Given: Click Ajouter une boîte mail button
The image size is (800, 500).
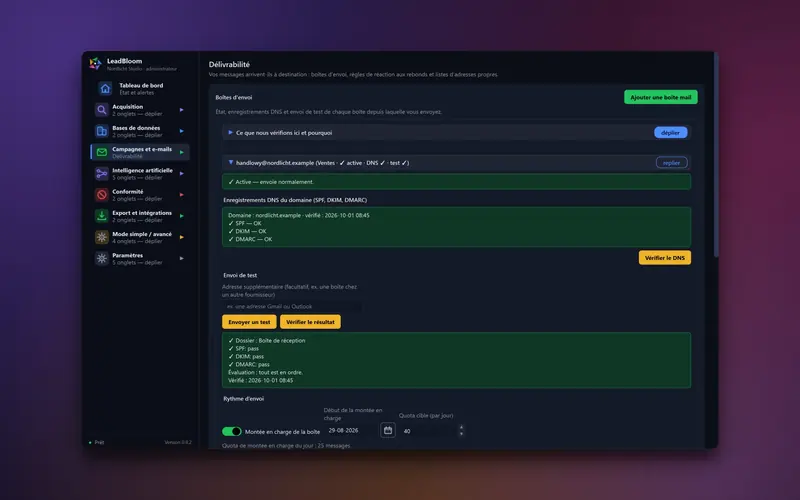Looking at the screenshot, I should 661,97.
